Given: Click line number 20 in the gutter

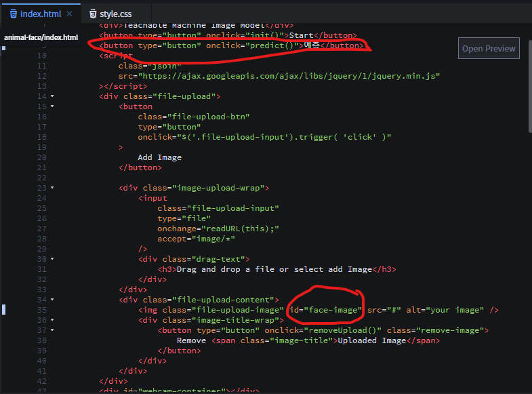Looking at the screenshot, I should click(x=42, y=157).
